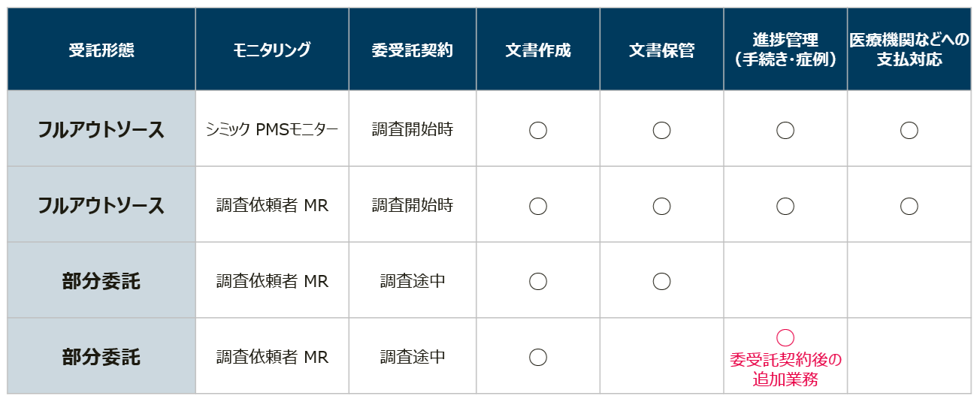Click the pink circle in 進捗管理 column
The image size is (980, 402).
pyautogui.click(x=785, y=337)
